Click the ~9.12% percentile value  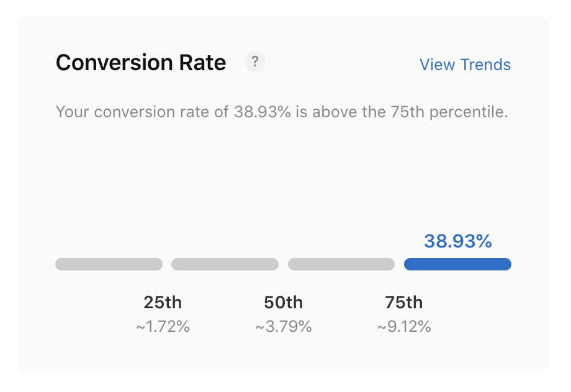click(x=404, y=326)
